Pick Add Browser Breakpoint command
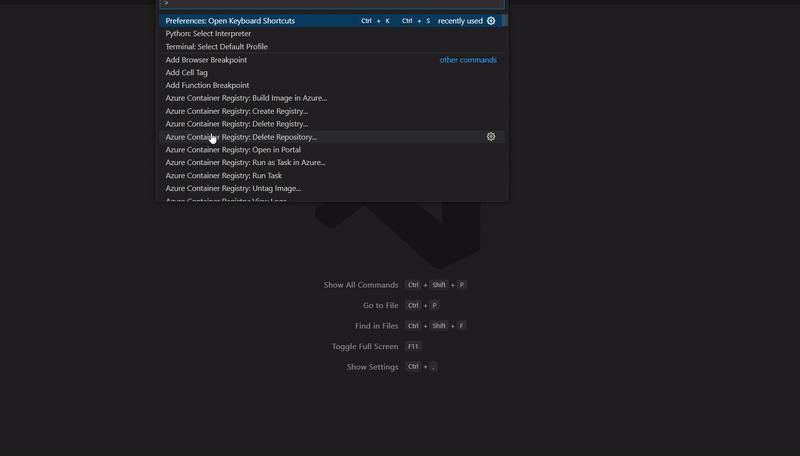This screenshot has width=800, height=456. point(332,60)
